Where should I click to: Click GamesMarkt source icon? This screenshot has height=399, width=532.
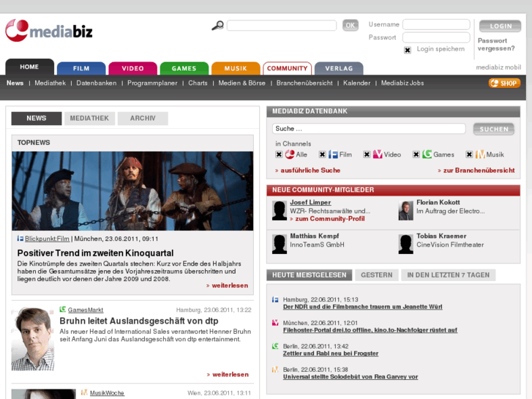63,310
